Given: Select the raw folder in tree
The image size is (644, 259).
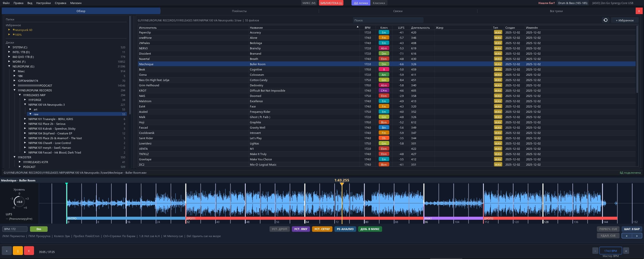Looking at the screenshot, I should coord(77,114).
